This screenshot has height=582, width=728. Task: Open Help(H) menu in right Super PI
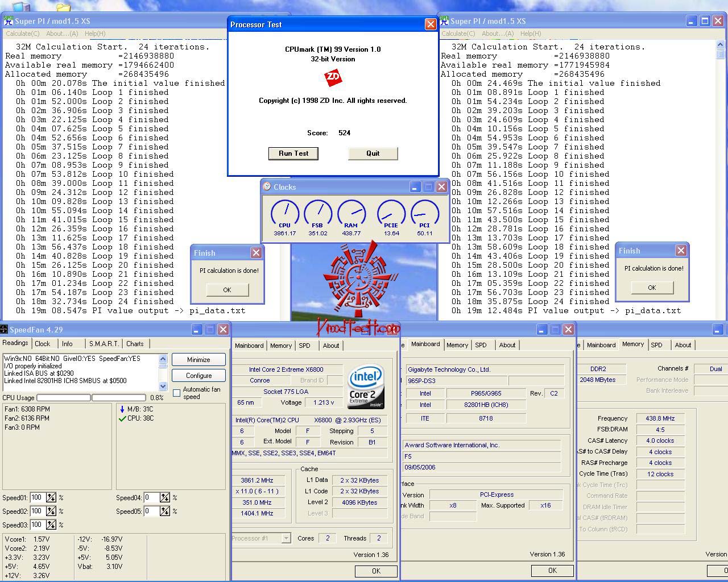(531, 34)
